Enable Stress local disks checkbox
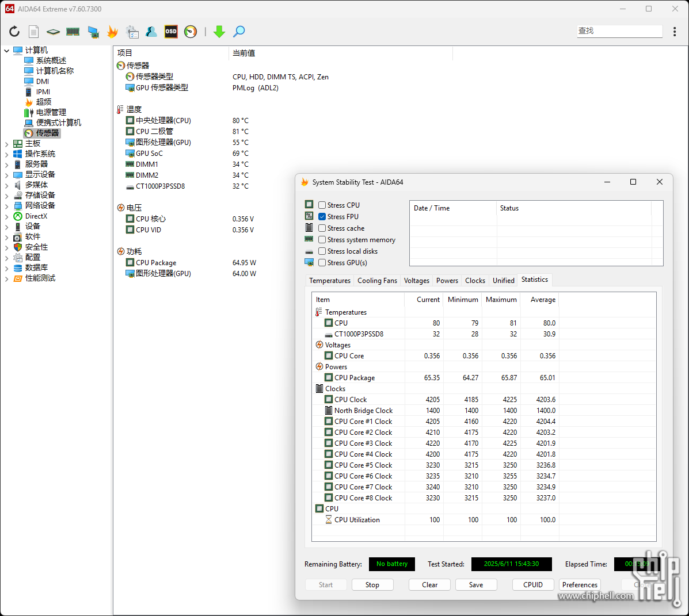The image size is (689, 616). pos(322,251)
